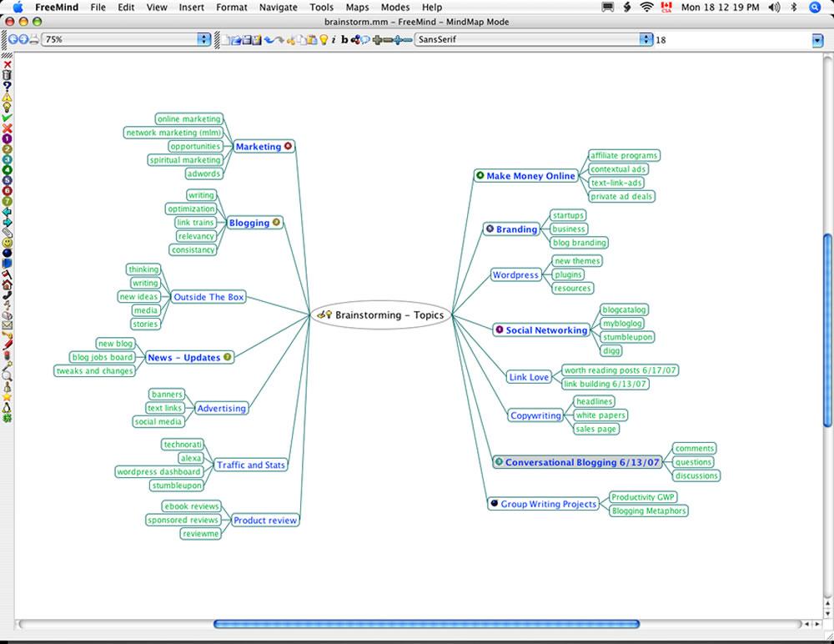834x644 pixels.
Task: Open the Insert menu
Action: (x=192, y=8)
